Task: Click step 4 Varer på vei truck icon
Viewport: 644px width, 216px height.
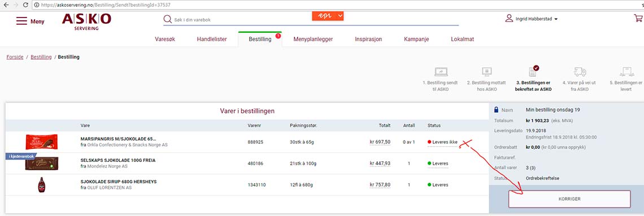Action: 580,72
